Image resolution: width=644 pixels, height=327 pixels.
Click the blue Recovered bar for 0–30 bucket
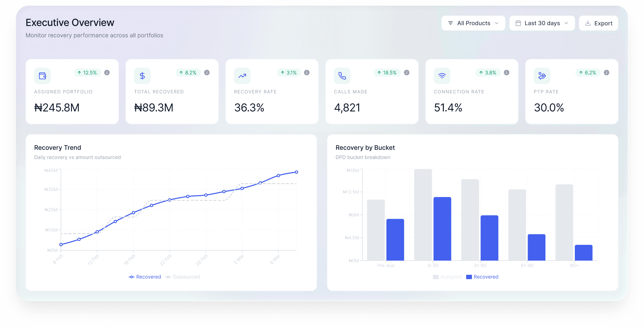point(442,229)
